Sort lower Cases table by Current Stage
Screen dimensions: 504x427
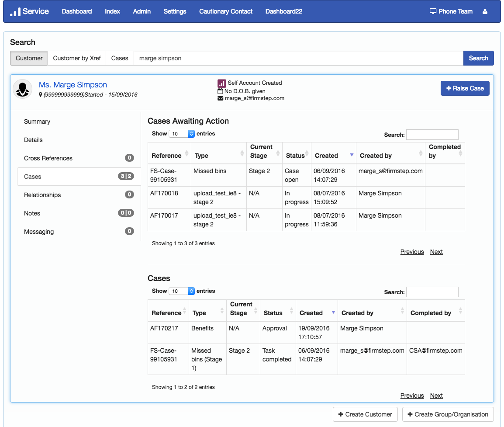click(243, 311)
